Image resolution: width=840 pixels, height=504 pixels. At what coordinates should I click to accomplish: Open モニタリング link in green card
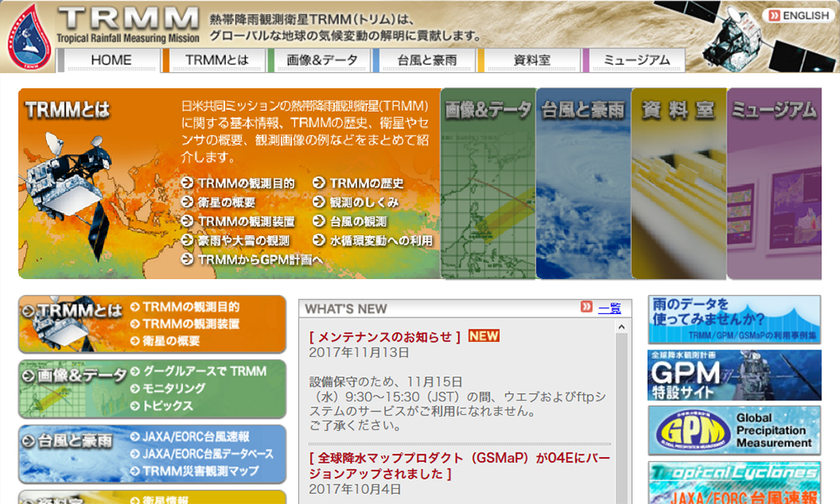(x=174, y=388)
